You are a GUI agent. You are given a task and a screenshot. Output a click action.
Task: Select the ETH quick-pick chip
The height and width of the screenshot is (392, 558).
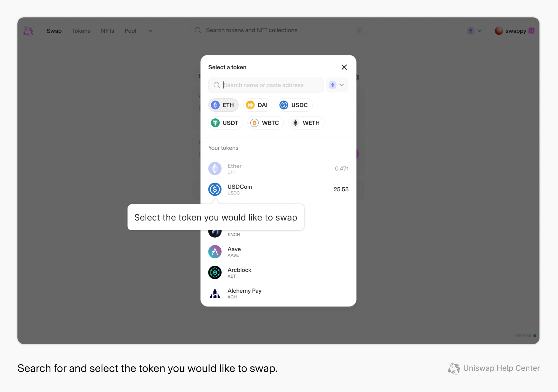[x=223, y=105]
